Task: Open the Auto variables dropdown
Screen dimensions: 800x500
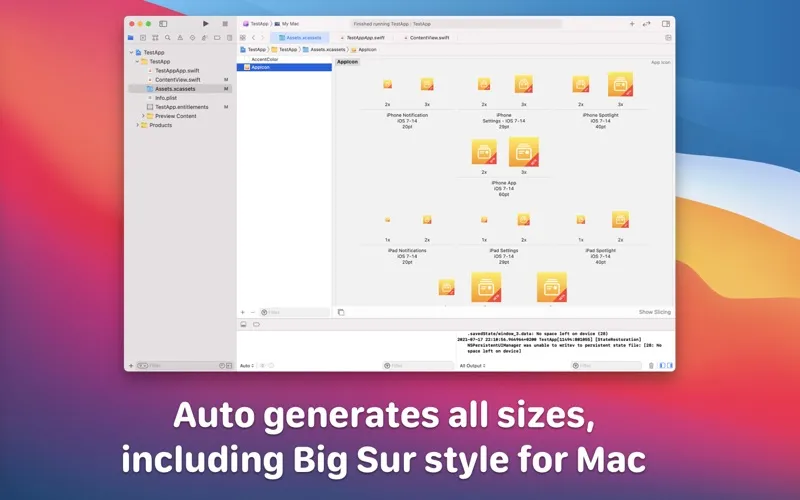Action: [247, 366]
